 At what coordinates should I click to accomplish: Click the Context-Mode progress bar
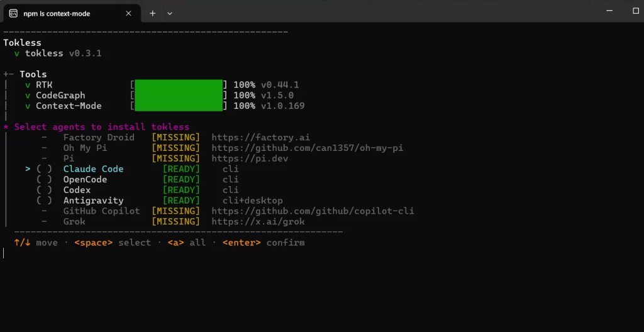coord(179,106)
